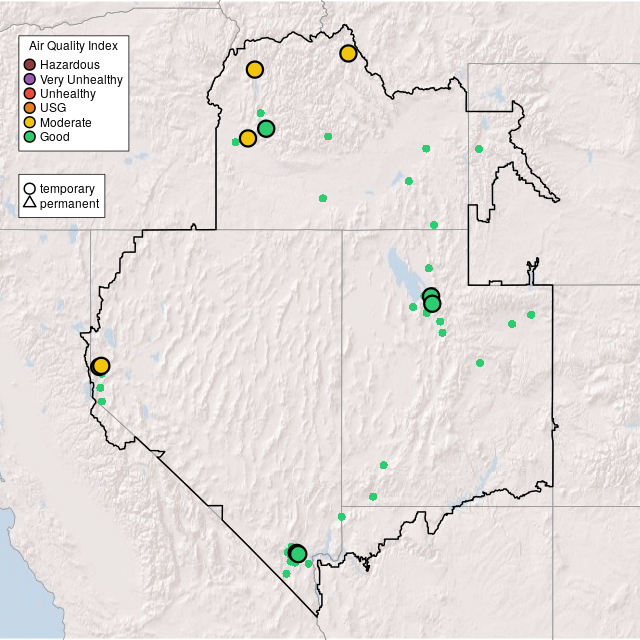Click the large green marker beside northern yellow marker
This screenshot has height=640, width=640.
click(266, 128)
